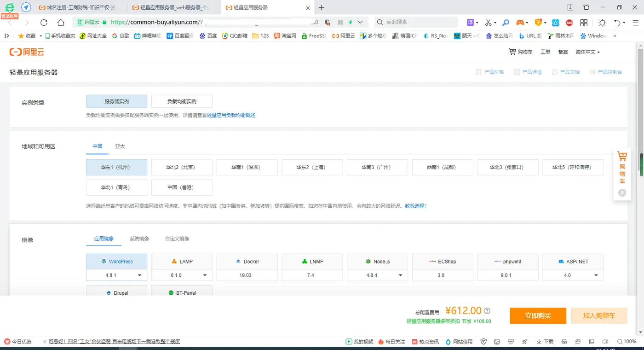The width and height of the screenshot is (644, 350).
Task: Open the scissors screenshot tool
Action: tap(489, 22)
